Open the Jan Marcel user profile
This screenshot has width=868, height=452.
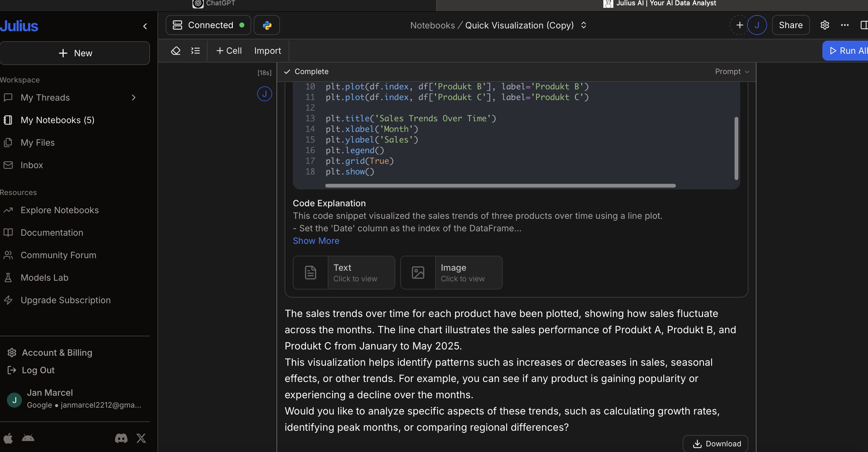point(75,399)
